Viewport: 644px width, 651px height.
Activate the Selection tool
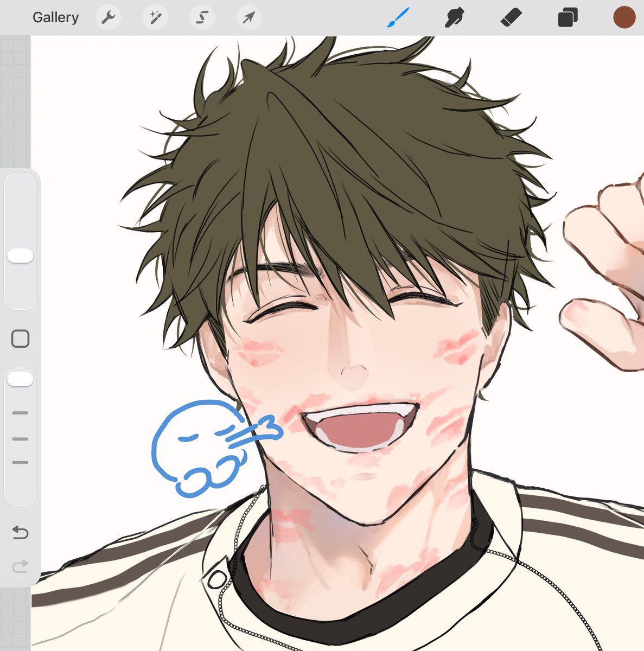pos(202,17)
